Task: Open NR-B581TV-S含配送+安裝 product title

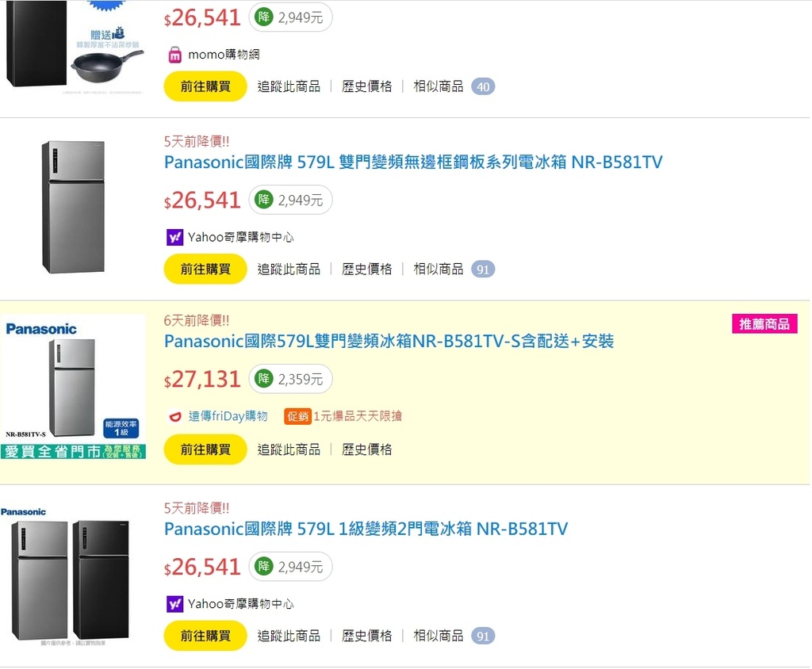Action: [389, 342]
